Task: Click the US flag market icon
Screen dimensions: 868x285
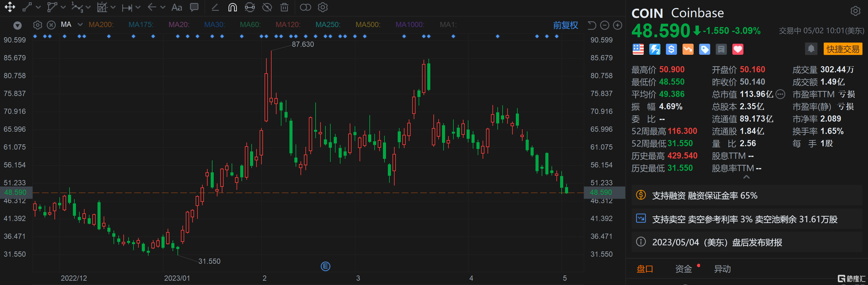Action: [x=638, y=49]
